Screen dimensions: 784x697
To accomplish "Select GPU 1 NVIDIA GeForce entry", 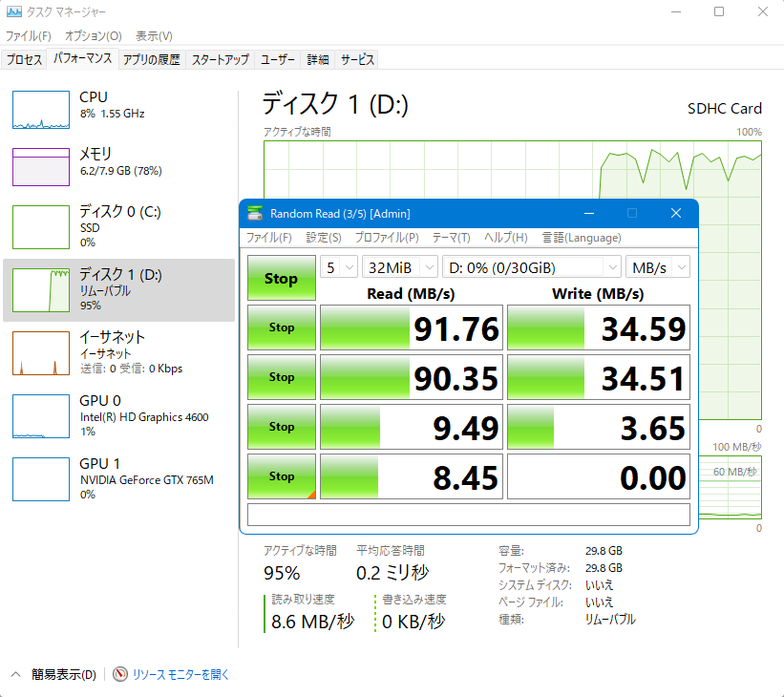I will pyautogui.click(x=119, y=479).
